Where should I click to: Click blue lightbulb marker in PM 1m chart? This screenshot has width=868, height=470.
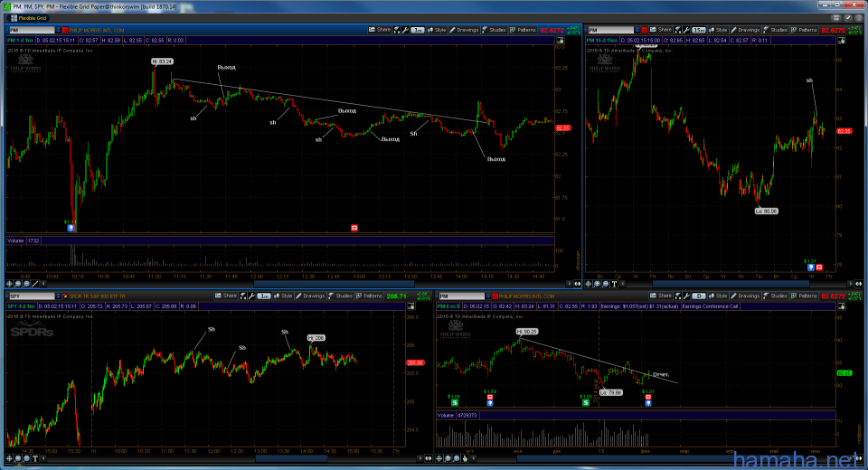click(x=71, y=228)
